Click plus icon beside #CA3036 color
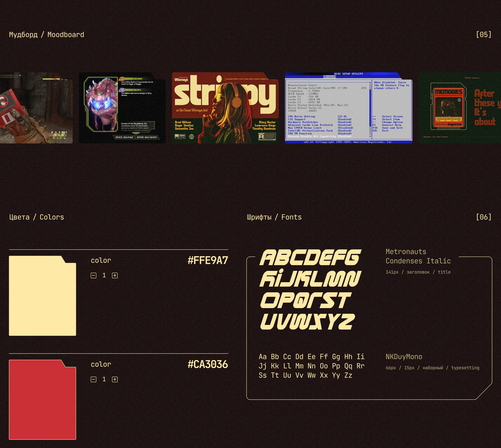 [x=115, y=379]
